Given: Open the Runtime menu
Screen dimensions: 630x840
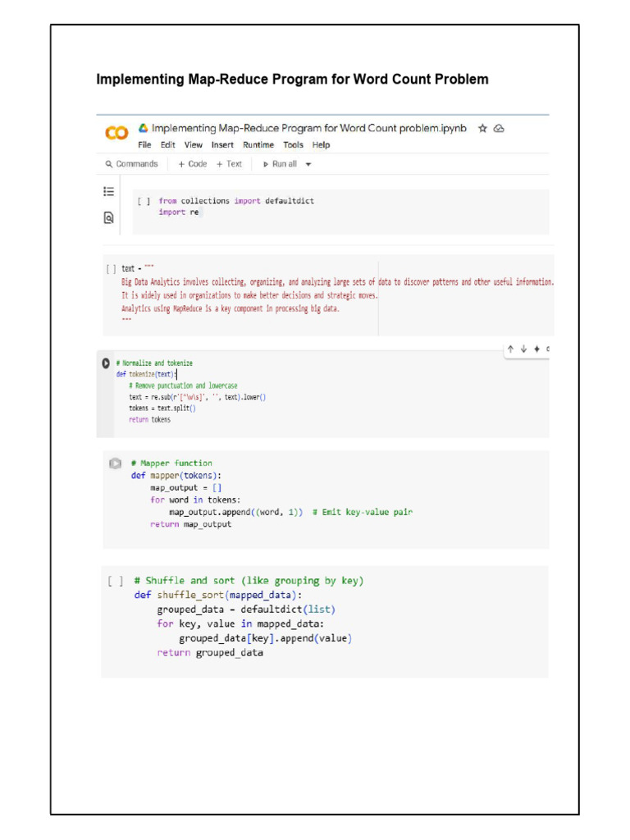Looking at the screenshot, I should point(258,145).
